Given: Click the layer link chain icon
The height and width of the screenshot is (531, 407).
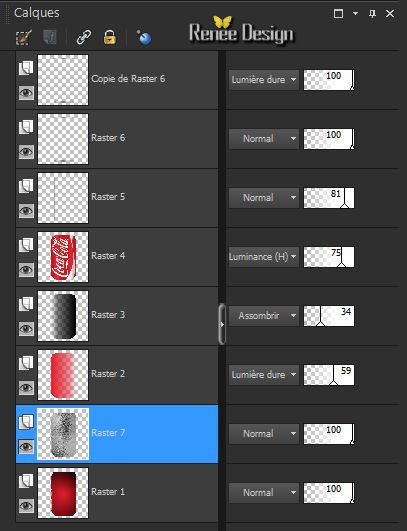Looking at the screenshot, I should pos(83,37).
